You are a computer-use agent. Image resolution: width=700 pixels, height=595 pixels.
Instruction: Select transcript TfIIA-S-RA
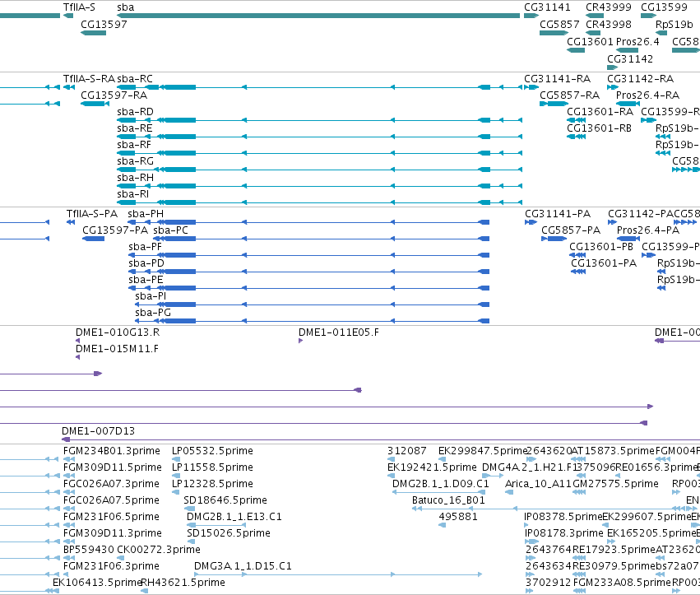(x=90, y=79)
